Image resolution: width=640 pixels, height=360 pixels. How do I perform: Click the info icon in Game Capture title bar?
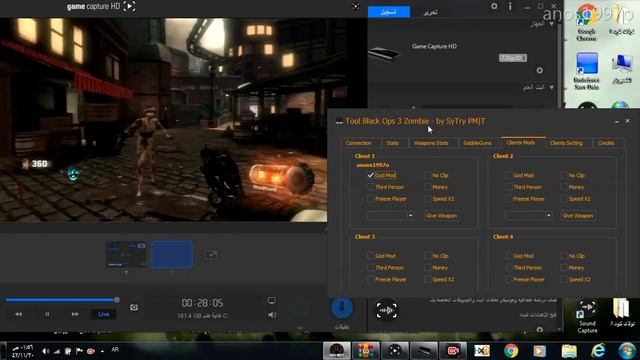coord(510,6)
